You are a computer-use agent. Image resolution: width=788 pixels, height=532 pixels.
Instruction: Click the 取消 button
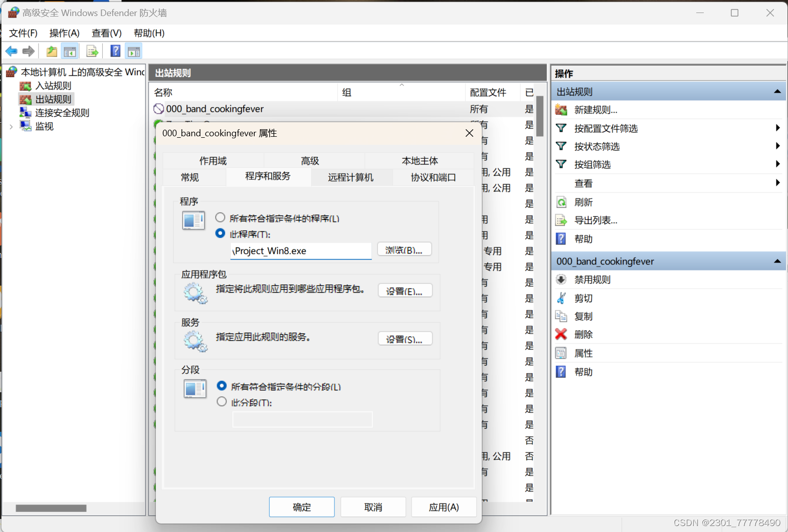373,507
